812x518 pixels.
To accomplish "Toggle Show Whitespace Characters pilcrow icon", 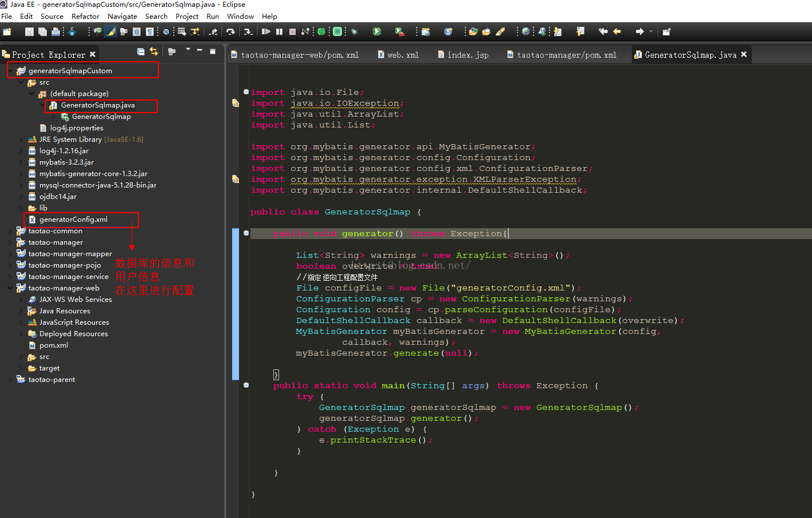I will point(149,32).
